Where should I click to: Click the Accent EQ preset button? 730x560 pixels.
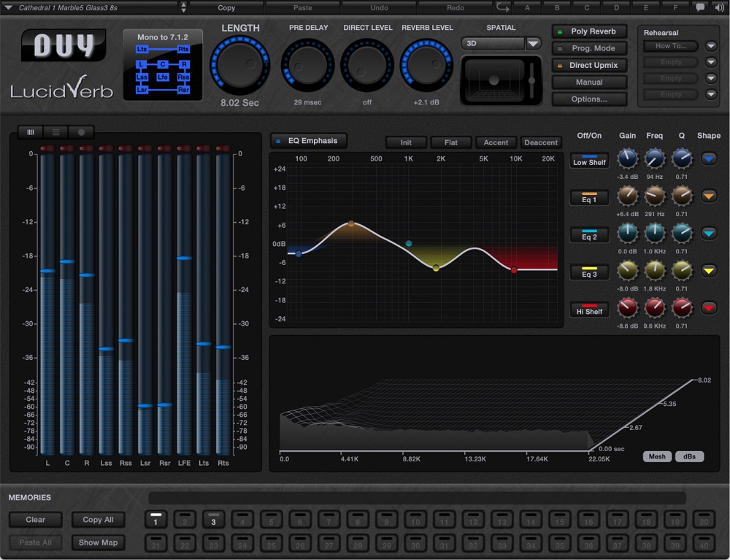click(x=496, y=142)
